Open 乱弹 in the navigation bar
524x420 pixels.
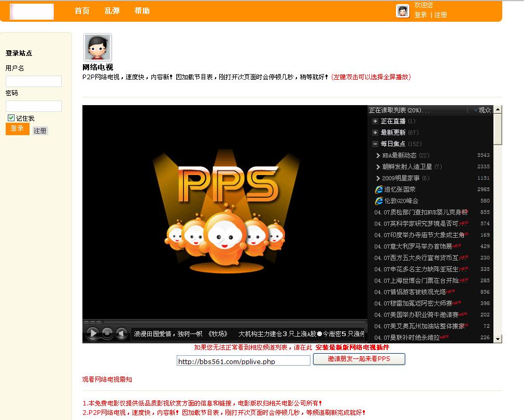click(x=112, y=11)
